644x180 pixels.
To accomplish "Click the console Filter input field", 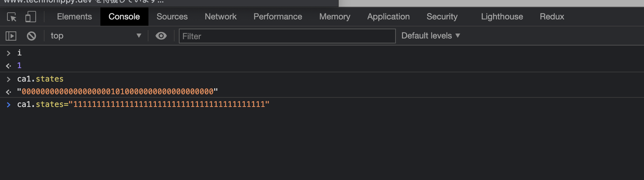I will [287, 36].
